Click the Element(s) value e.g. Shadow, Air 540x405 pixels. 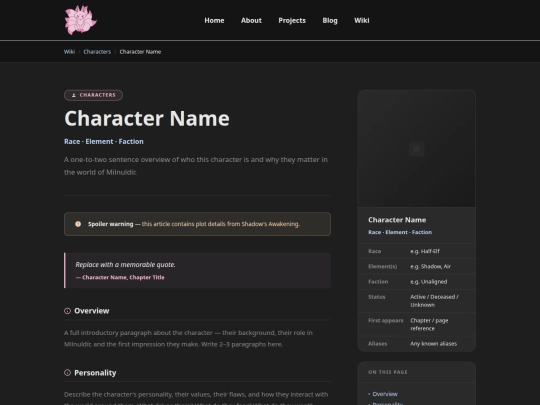click(x=430, y=266)
